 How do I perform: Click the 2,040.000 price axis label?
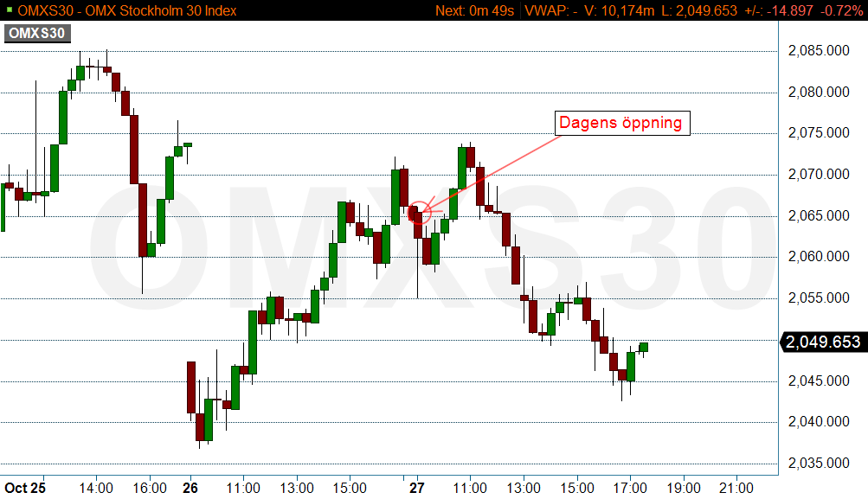click(819, 422)
